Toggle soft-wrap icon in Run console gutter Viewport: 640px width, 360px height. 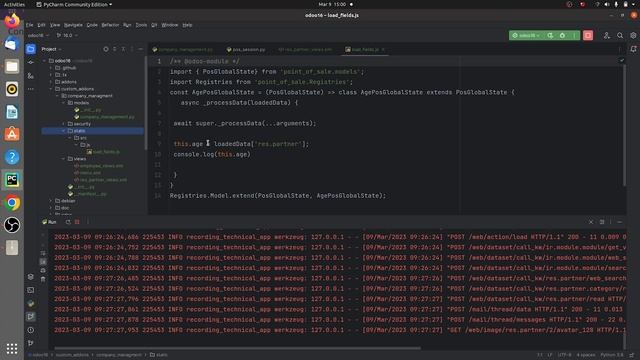[43, 253]
